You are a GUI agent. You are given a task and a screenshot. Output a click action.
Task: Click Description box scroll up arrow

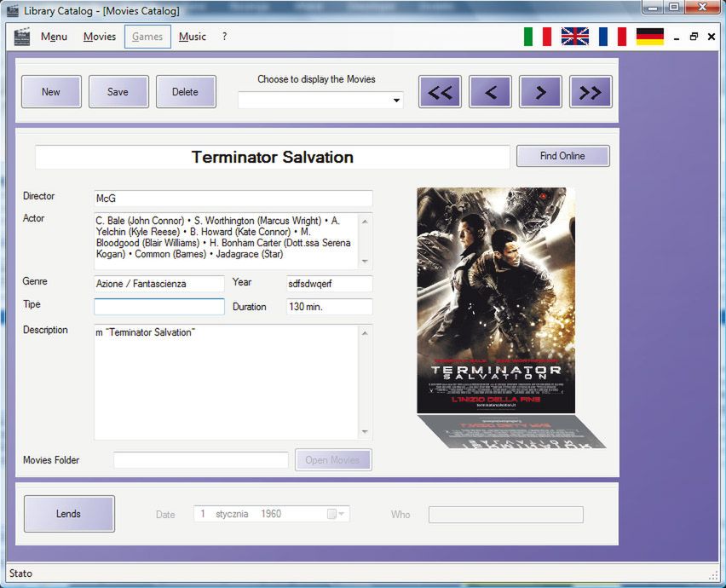[365, 333]
